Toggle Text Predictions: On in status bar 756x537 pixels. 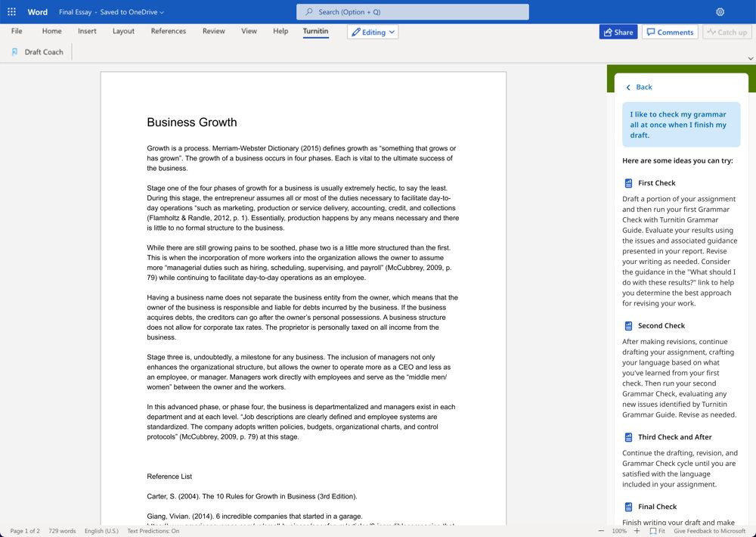point(153,531)
